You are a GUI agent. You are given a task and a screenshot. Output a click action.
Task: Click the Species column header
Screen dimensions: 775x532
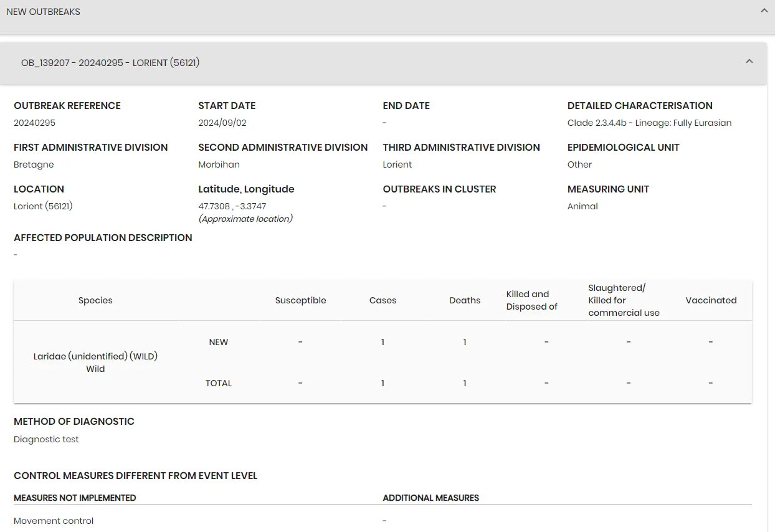pos(95,300)
